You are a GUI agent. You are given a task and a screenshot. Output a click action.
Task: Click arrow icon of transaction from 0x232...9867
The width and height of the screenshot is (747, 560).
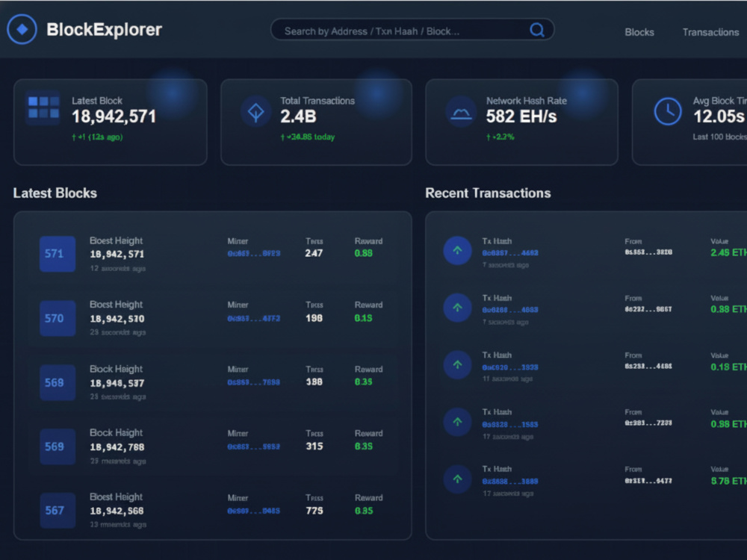coord(457,308)
